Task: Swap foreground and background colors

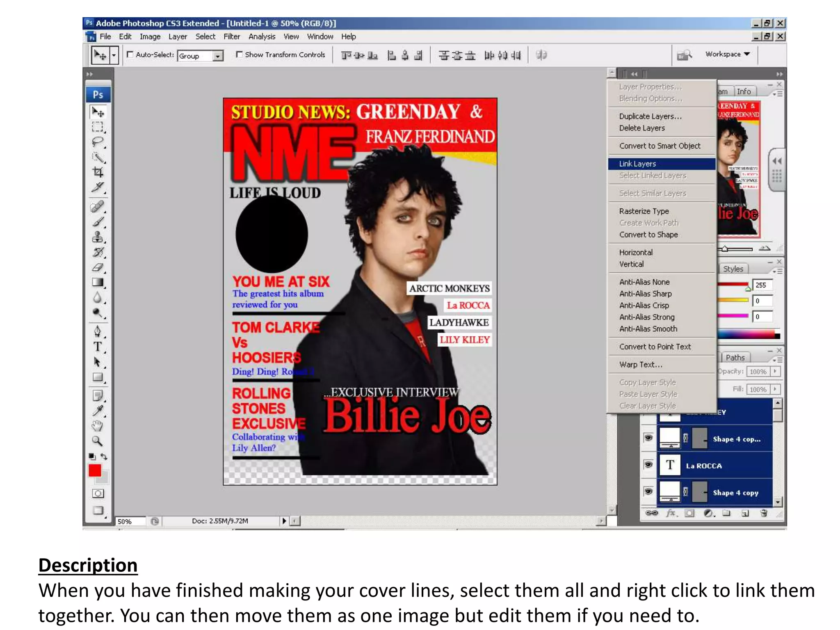Action: [x=104, y=457]
